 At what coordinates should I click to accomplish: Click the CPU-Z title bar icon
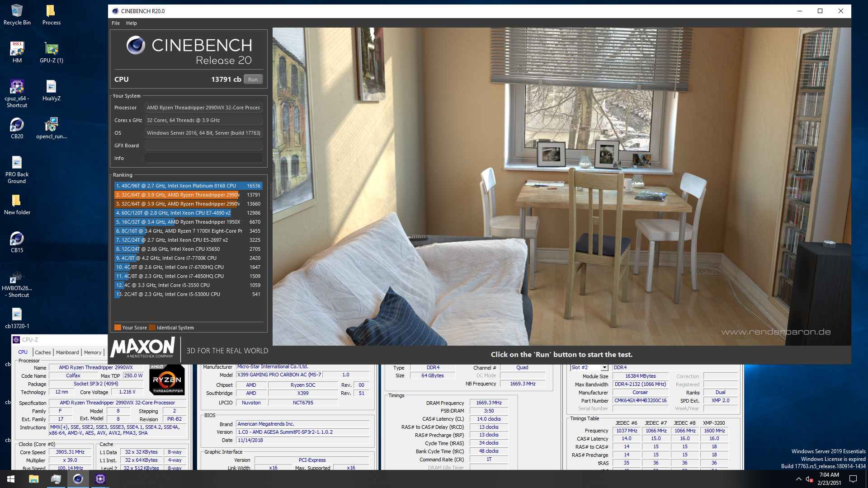point(16,340)
